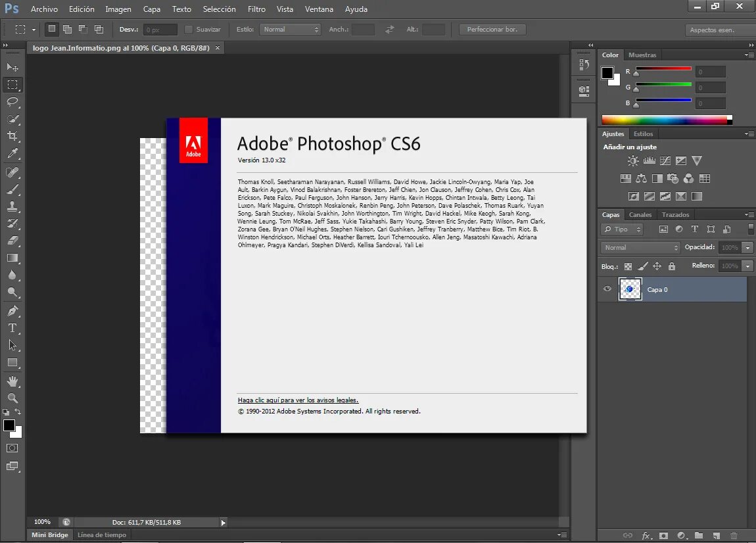Toggle lock transparent pixels
756x543 pixels.
pyautogui.click(x=628, y=266)
